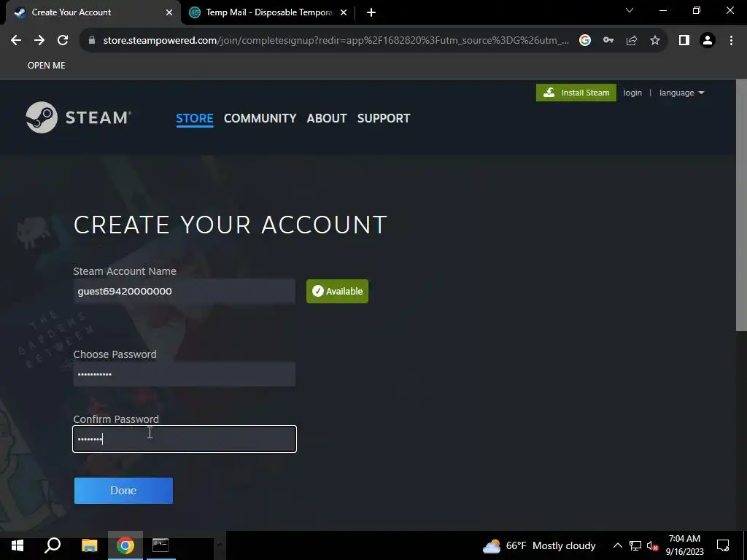
Task: Go back with the browser back arrow
Action: (16, 41)
